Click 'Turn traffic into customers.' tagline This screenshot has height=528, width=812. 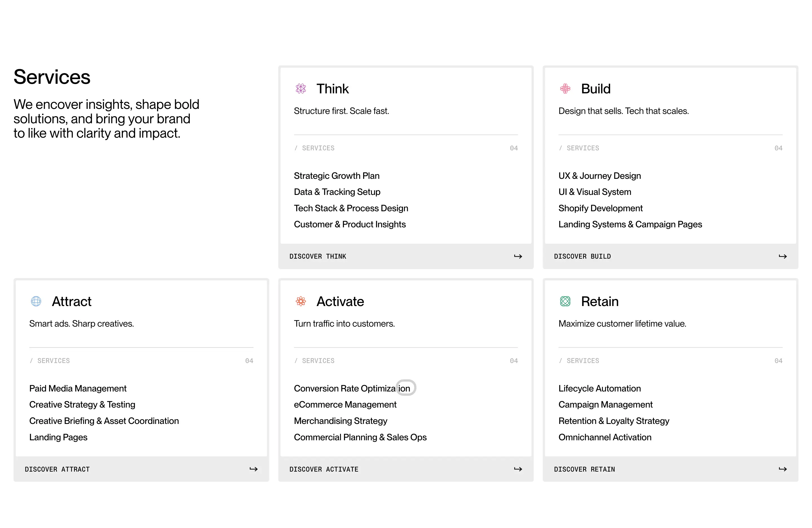tap(344, 324)
